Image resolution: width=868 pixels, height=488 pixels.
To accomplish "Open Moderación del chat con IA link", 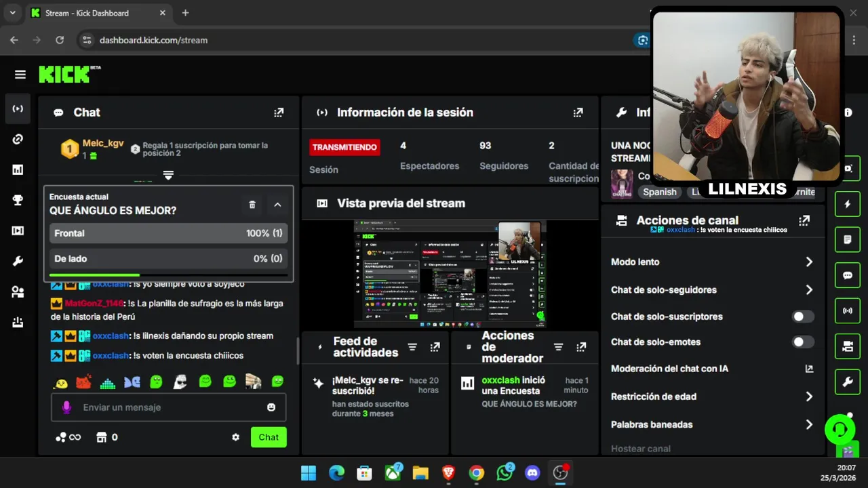I will point(809,369).
